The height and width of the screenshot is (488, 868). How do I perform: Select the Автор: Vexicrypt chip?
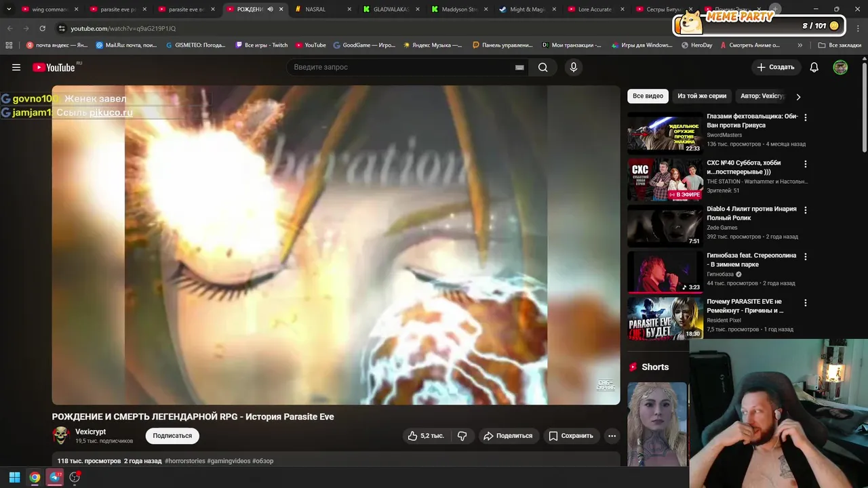pyautogui.click(x=762, y=96)
